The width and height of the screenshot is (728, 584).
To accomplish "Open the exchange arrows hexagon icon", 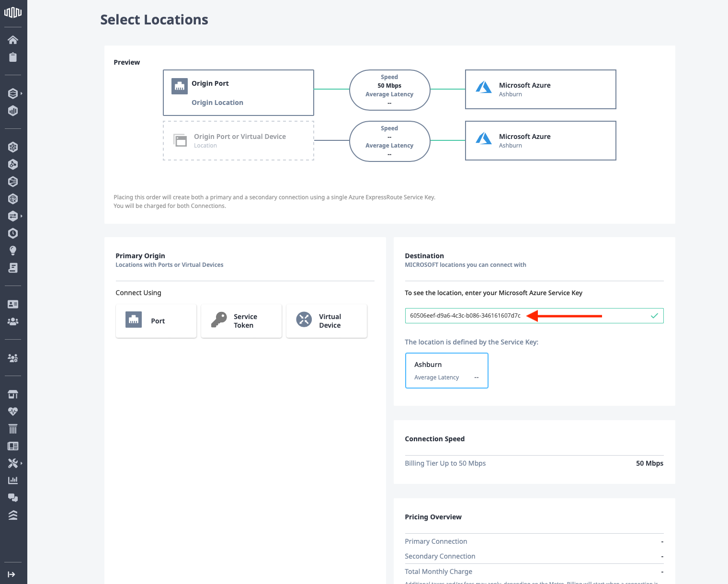I will (13, 216).
